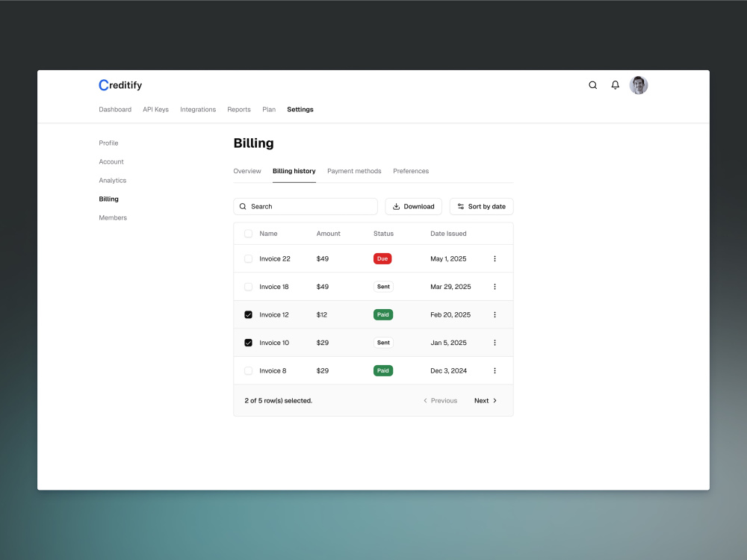Click the Paid badge on Invoice 12
The height and width of the screenshot is (560, 747).
pyautogui.click(x=383, y=315)
